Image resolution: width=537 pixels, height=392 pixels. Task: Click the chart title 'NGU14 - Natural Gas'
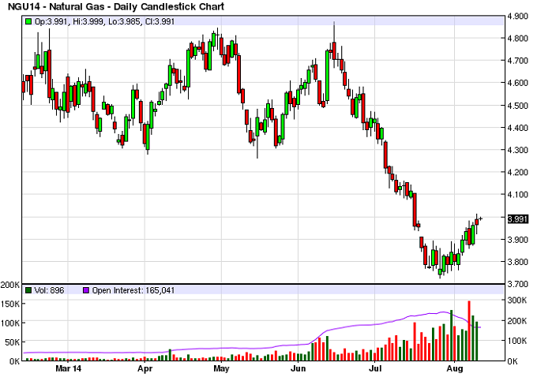57,6
